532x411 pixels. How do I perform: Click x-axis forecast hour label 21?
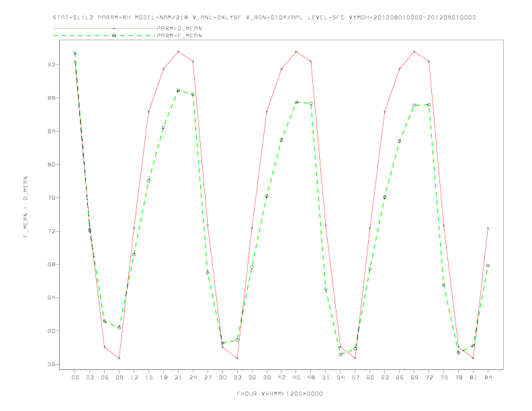[178, 377]
